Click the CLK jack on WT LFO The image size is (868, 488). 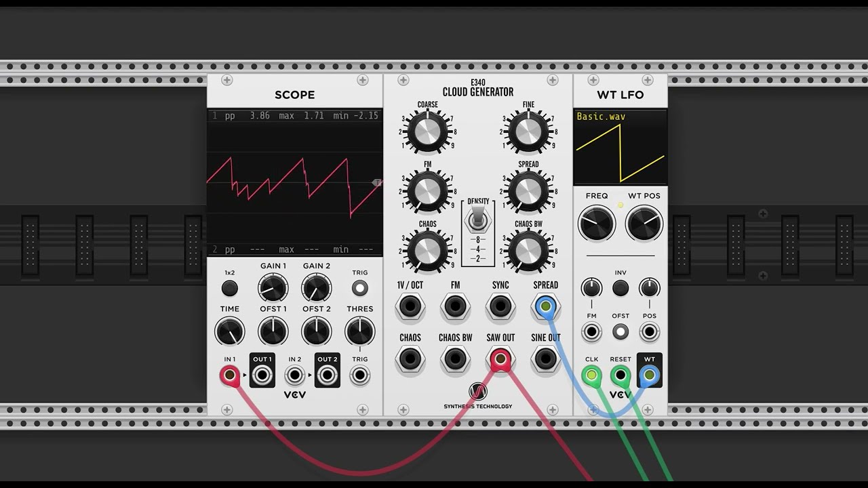[x=591, y=375]
